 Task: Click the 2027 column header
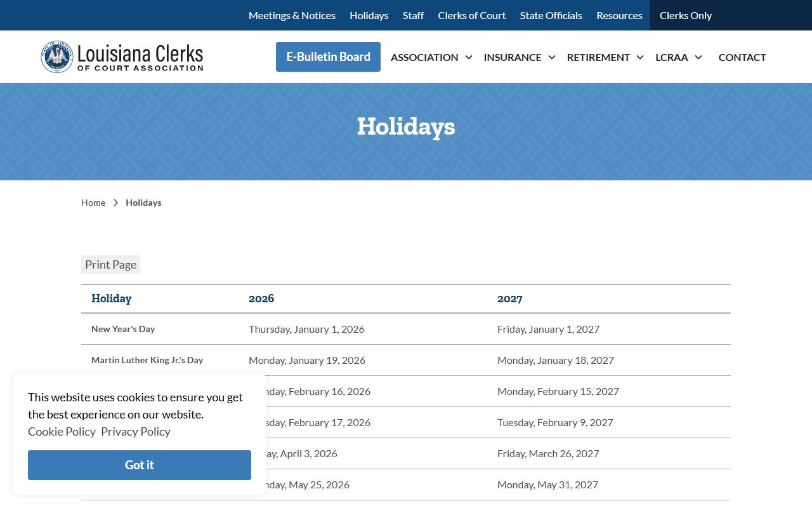[x=510, y=298]
